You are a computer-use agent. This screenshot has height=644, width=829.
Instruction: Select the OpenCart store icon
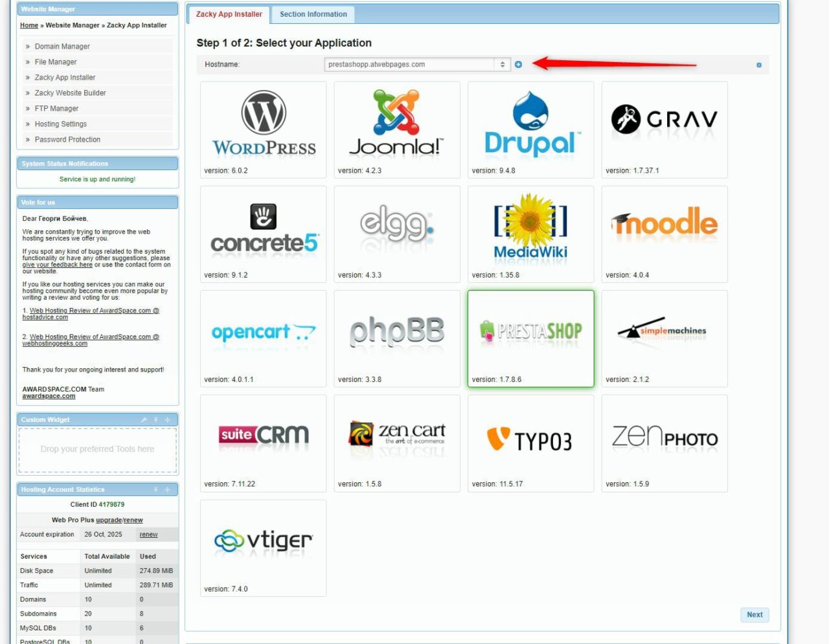point(262,332)
